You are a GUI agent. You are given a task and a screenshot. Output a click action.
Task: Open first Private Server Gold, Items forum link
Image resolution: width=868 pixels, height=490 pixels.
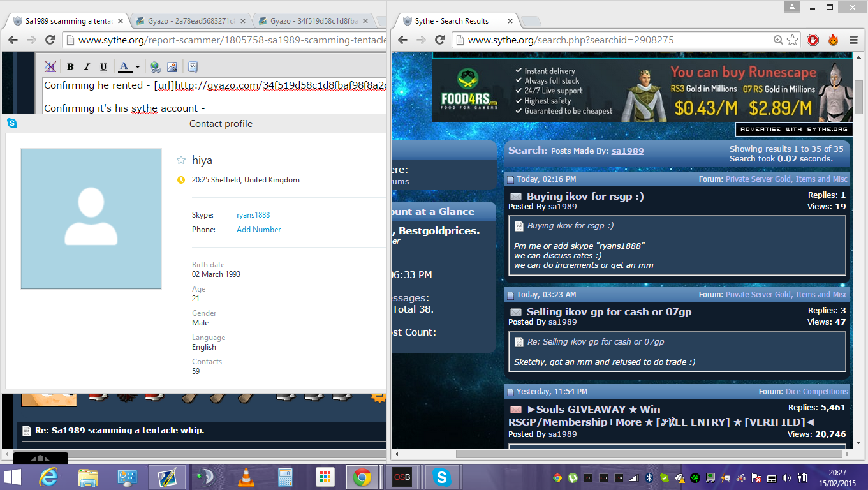(x=786, y=179)
